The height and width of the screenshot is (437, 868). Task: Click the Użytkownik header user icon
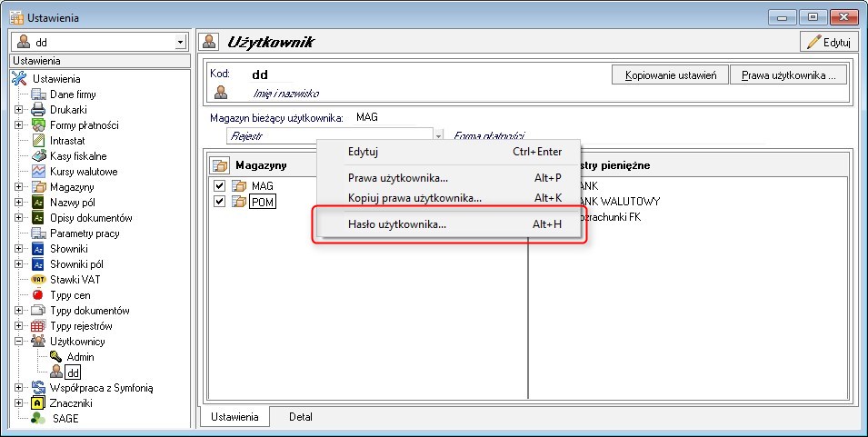[x=210, y=42]
